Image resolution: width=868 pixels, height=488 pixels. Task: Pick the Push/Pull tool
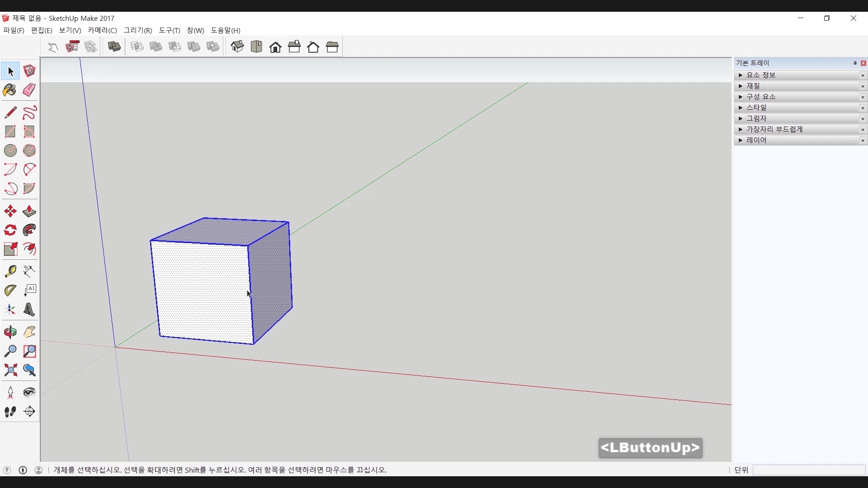(29, 211)
